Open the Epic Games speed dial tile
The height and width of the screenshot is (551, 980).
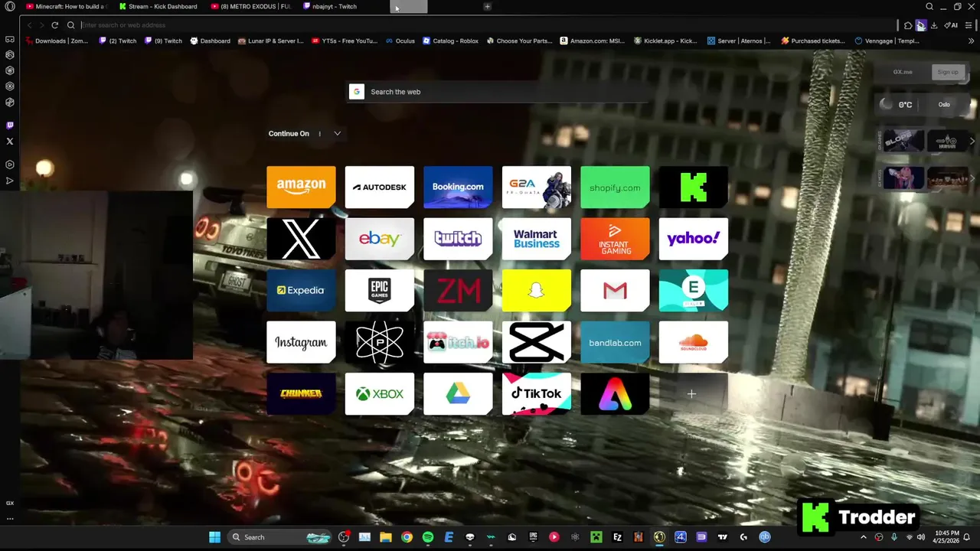[380, 291]
